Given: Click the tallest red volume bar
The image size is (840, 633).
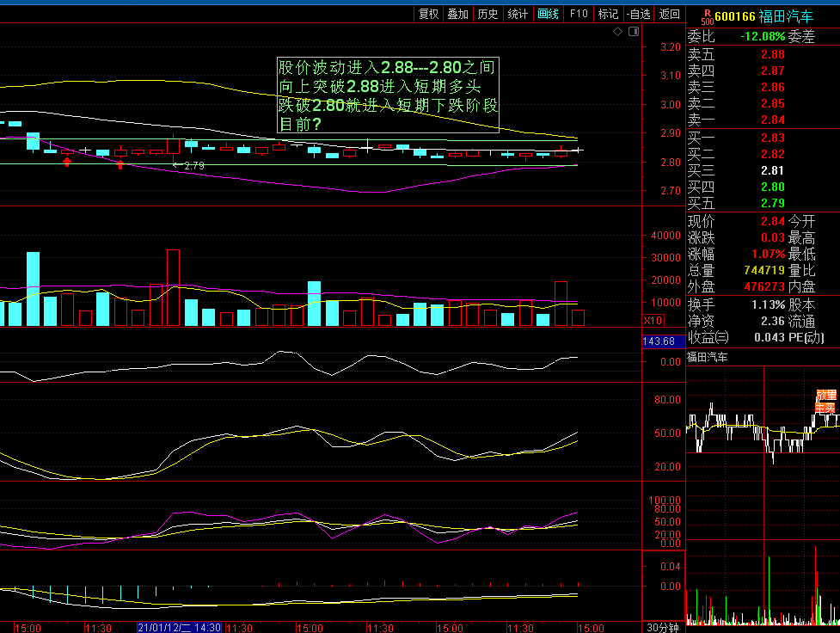Looking at the screenshot, I should pos(173,287).
